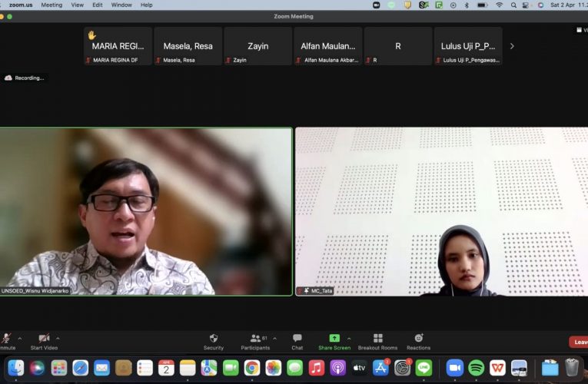Image resolution: width=588 pixels, height=384 pixels.
Task: Open the Meeting menu
Action: pyautogui.click(x=51, y=5)
